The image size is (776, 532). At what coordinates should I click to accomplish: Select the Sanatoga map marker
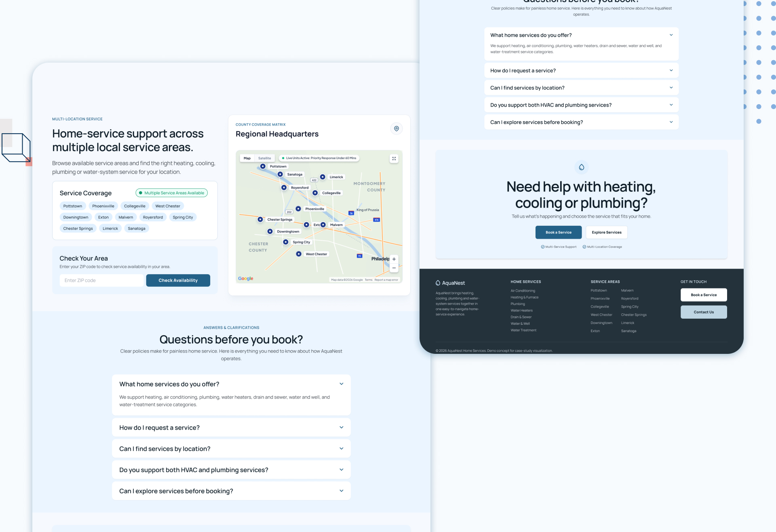[280, 174]
